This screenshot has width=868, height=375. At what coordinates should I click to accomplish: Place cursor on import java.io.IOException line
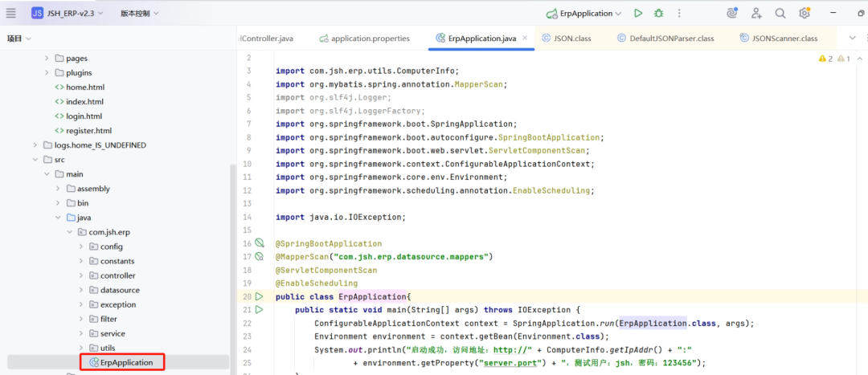coord(341,217)
